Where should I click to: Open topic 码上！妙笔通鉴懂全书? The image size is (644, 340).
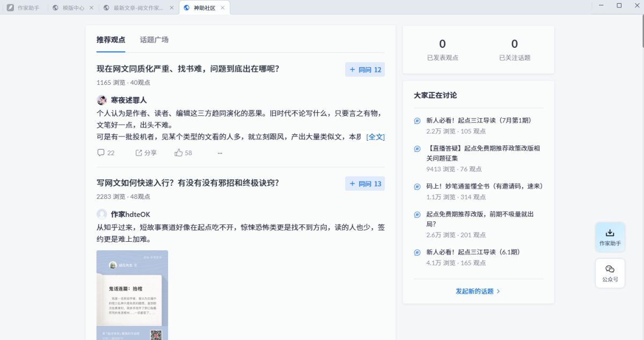tap(484, 186)
